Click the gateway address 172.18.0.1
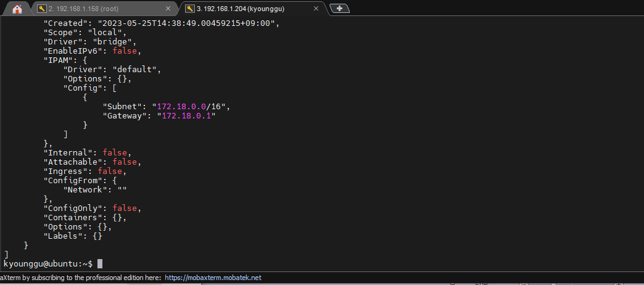Viewport: 644px width, 285px height. tap(186, 116)
